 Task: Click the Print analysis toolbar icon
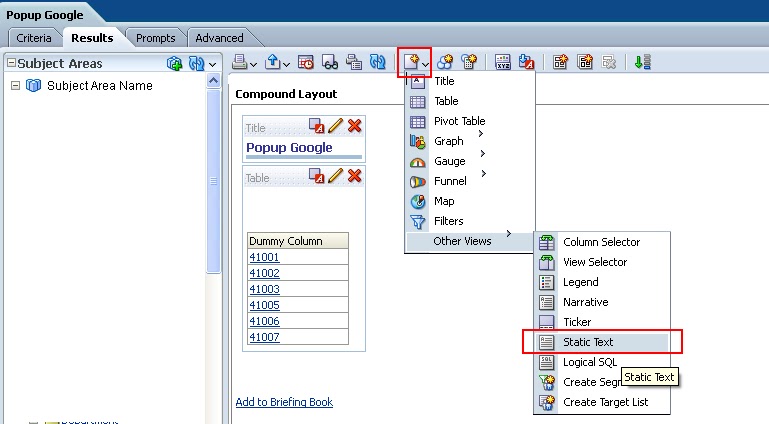[x=239, y=62]
